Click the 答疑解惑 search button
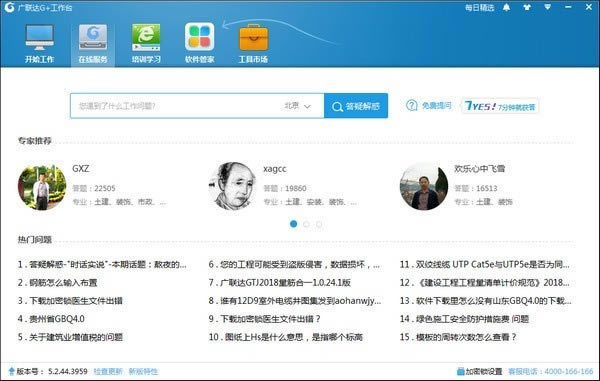Viewport: 600px width, 381px height. coord(356,106)
